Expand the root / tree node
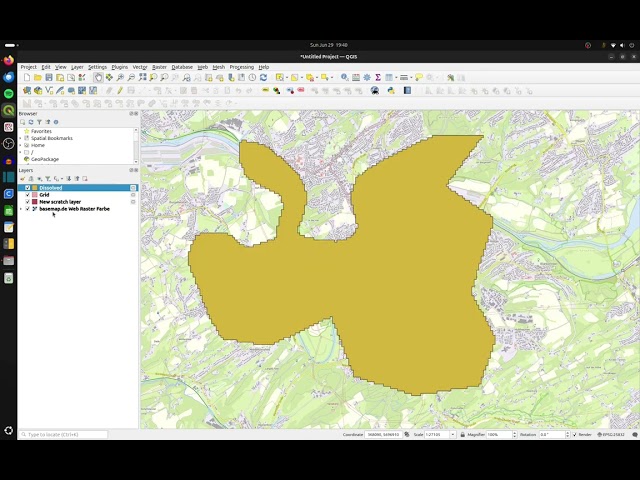 pos(21,152)
